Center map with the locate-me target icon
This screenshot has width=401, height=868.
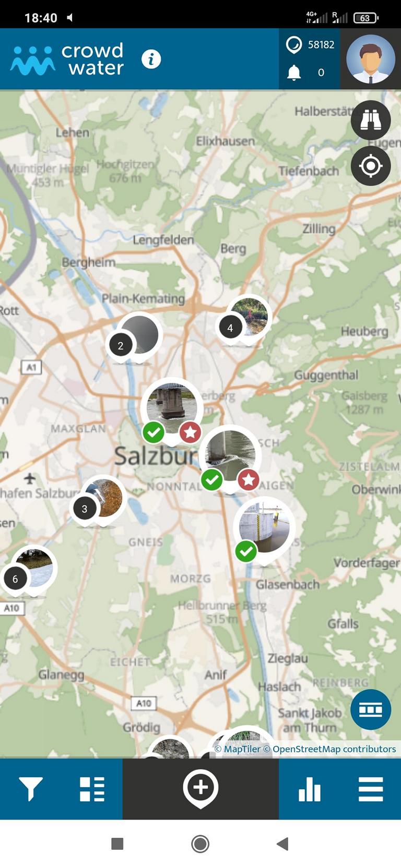pos(371,166)
